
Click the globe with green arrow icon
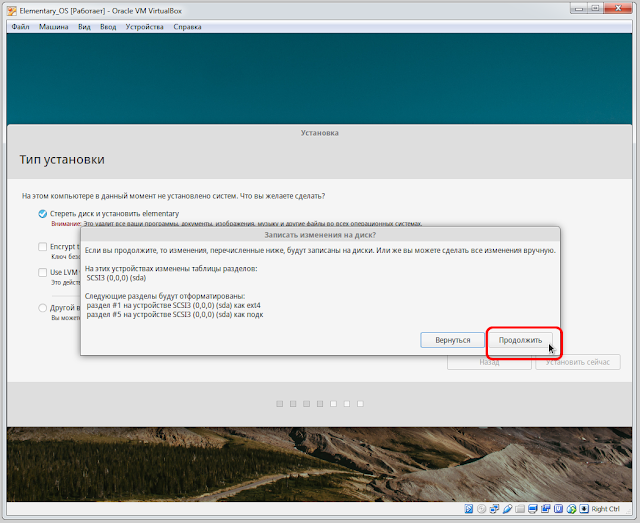(x=571, y=509)
